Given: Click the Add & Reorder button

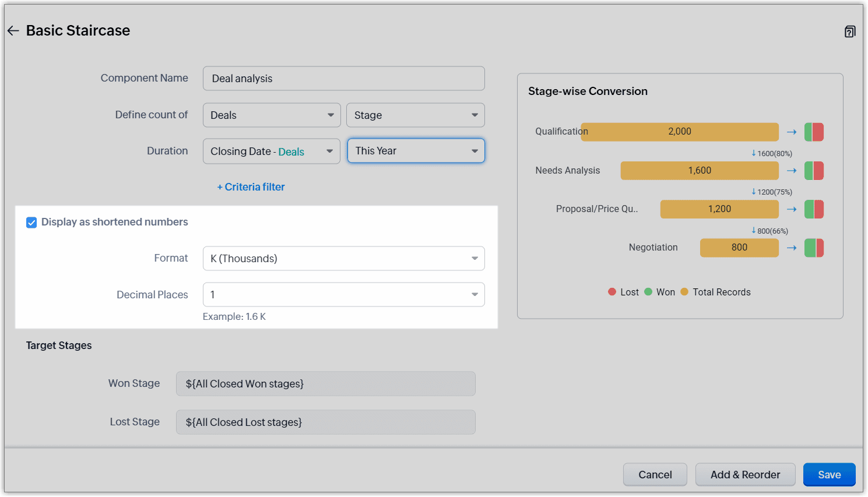Looking at the screenshot, I should pyautogui.click(x=745, y=475).
